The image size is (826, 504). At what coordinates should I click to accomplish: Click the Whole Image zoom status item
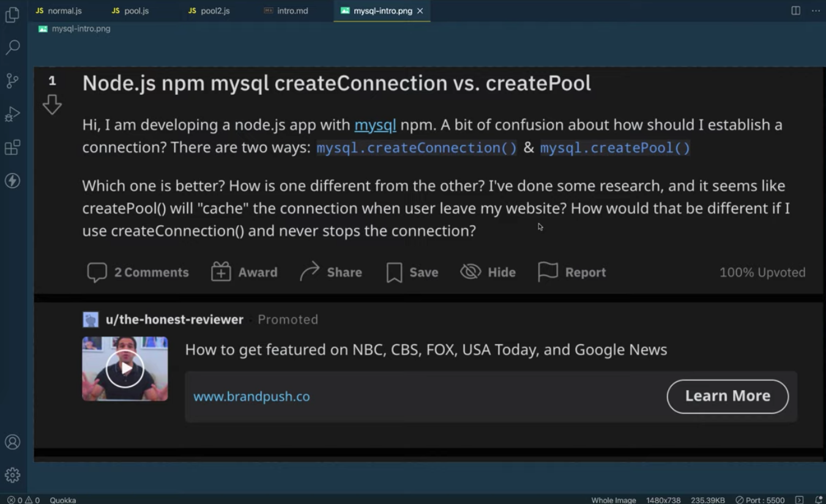[x=614, y=500]
